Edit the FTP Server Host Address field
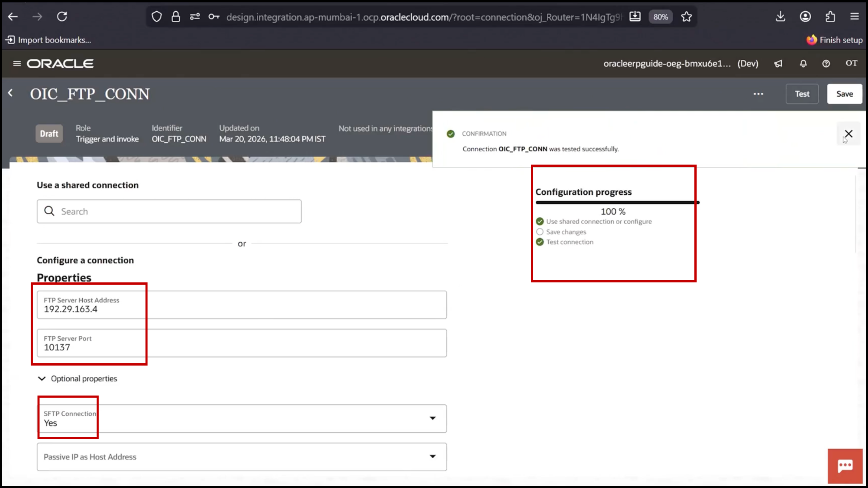 tap(242, 305)
